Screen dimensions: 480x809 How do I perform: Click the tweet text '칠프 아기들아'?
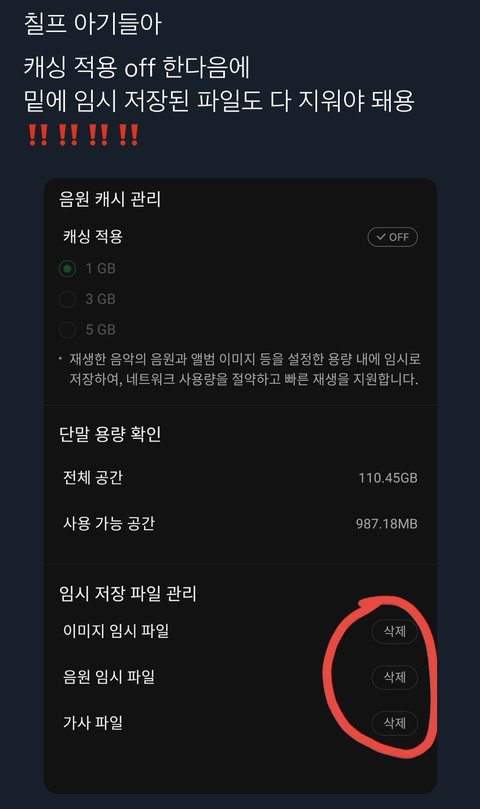93,24
